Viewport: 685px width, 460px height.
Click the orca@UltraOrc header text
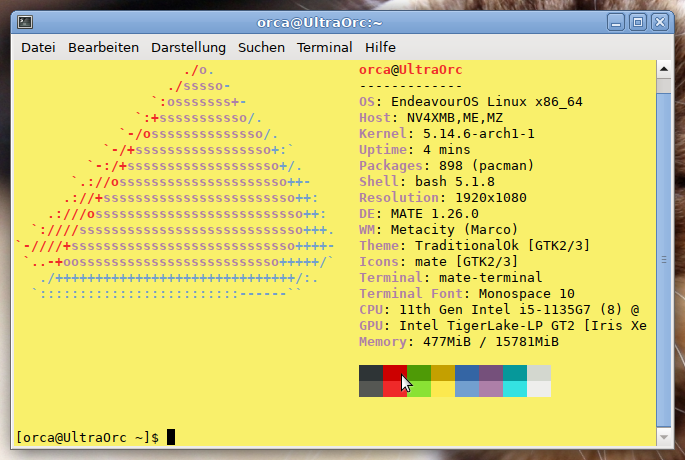point(411,70)
